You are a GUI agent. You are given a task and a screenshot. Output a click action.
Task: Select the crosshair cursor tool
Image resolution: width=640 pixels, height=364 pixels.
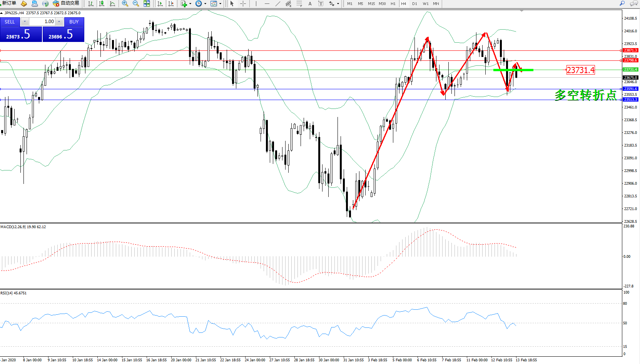[x=243, y=3]
